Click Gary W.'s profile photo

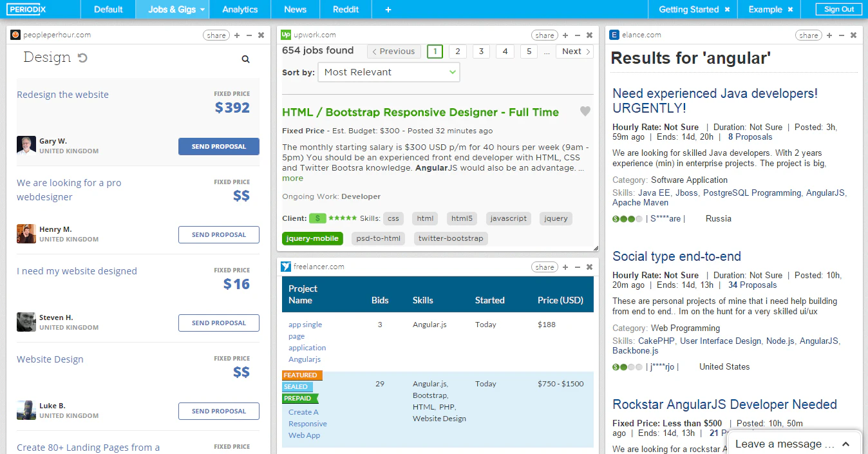26,146
